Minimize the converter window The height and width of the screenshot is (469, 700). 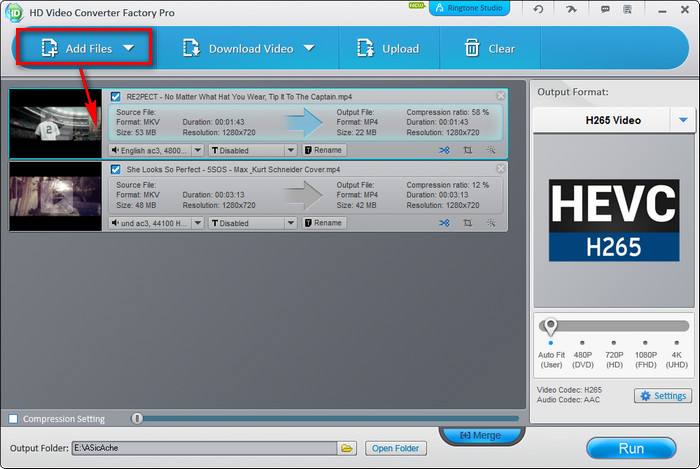[x=662, y=11]
